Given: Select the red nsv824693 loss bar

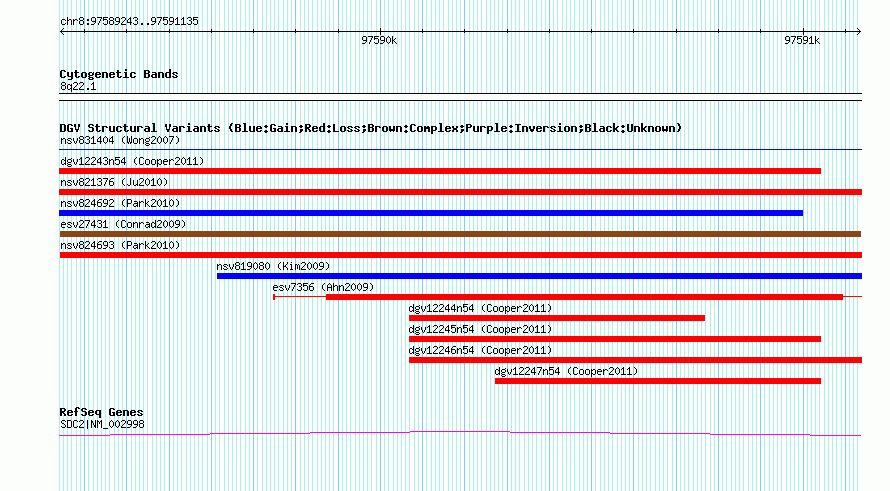Looking at the screenshot, I should point(460,255).
